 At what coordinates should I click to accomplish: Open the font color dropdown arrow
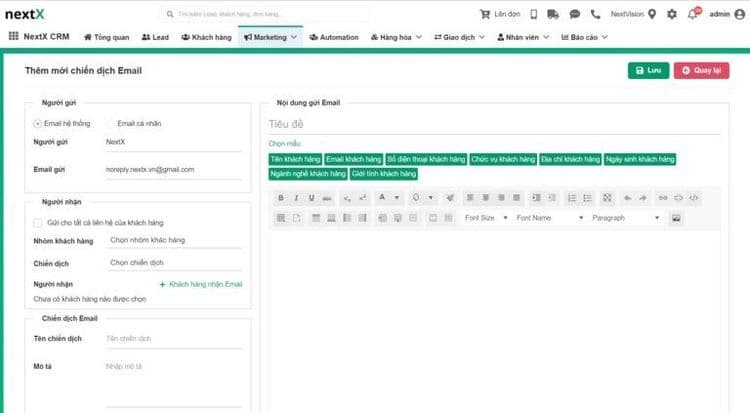pos(397,198)
